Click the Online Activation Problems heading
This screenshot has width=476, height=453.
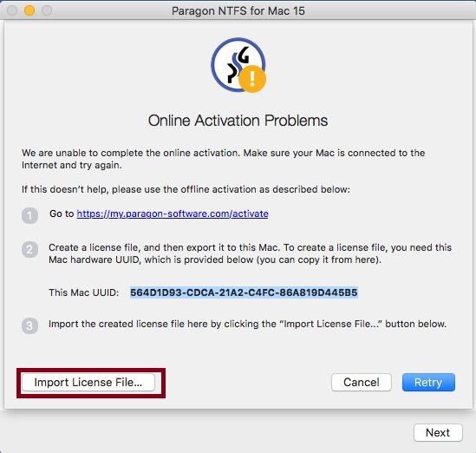coord(238,121)
